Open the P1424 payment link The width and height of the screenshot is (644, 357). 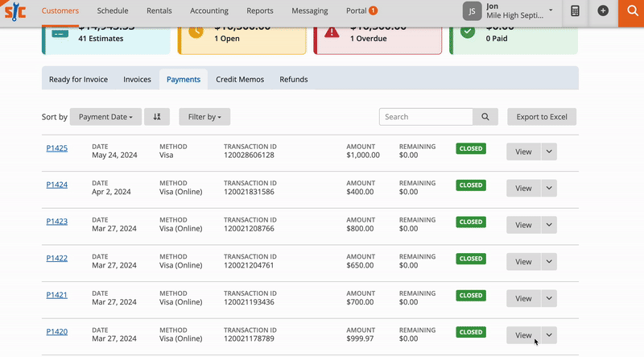[x=56, y=185]
